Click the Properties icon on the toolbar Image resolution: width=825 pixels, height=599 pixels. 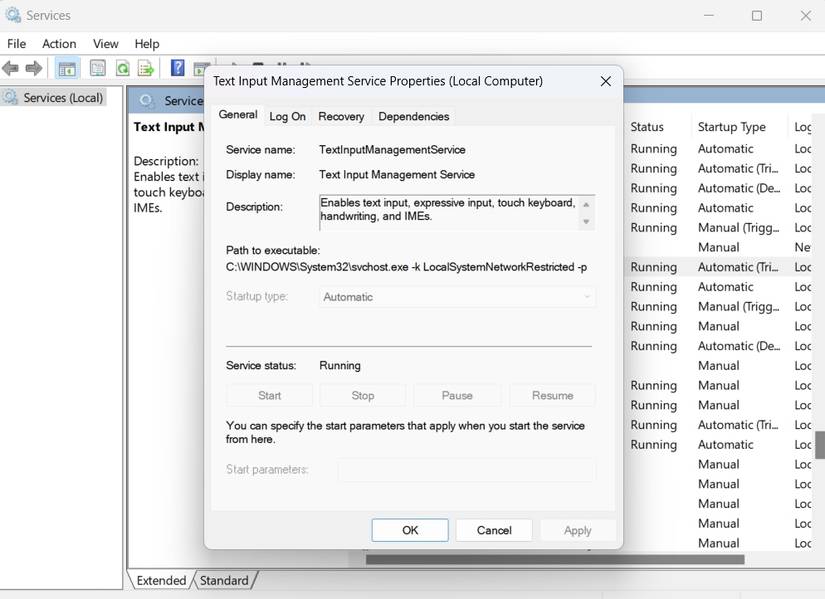96,68
